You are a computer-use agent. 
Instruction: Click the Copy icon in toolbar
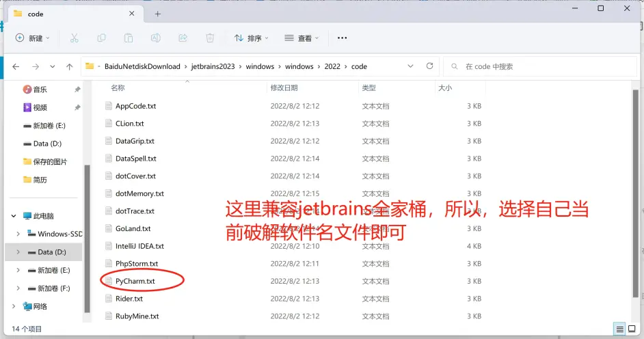101,38
